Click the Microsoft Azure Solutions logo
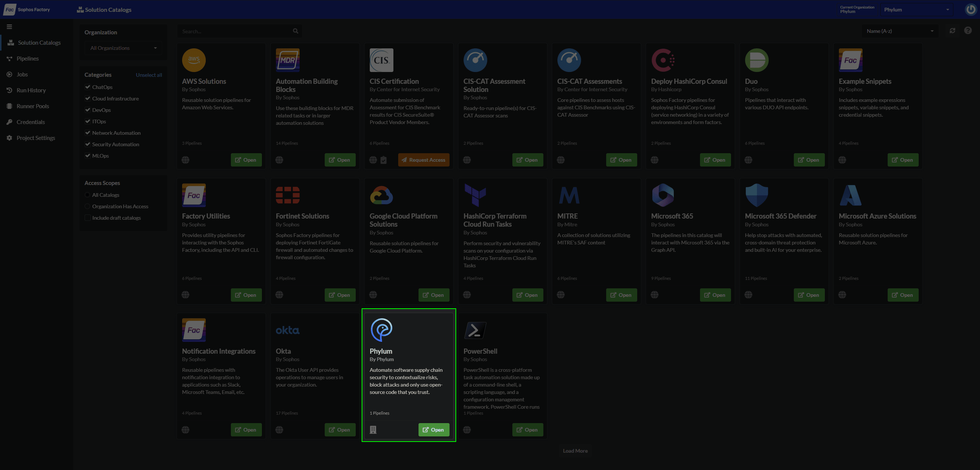Screen dimensions: 980x470 pos(851,195)
